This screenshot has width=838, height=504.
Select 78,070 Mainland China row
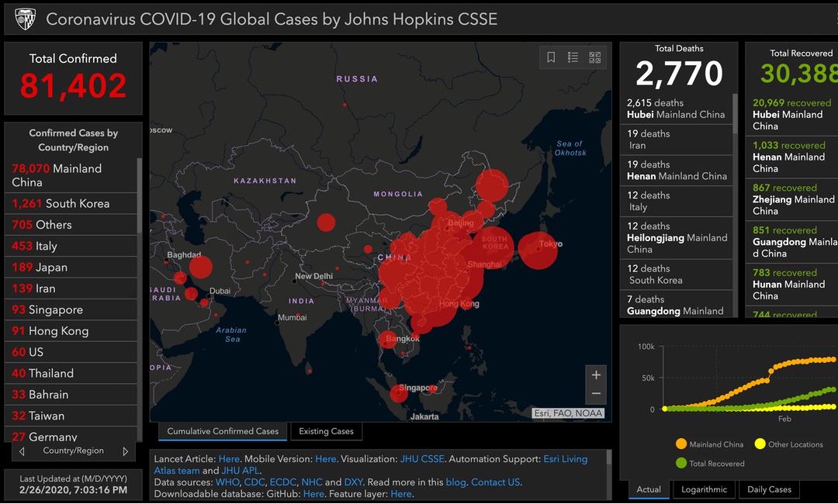pos(71,175)
